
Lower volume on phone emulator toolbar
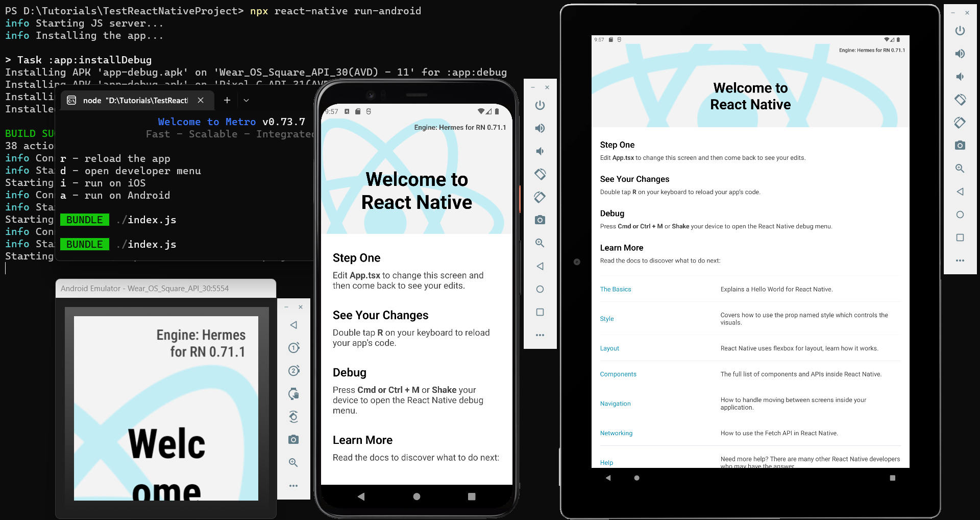pos(540,151)
